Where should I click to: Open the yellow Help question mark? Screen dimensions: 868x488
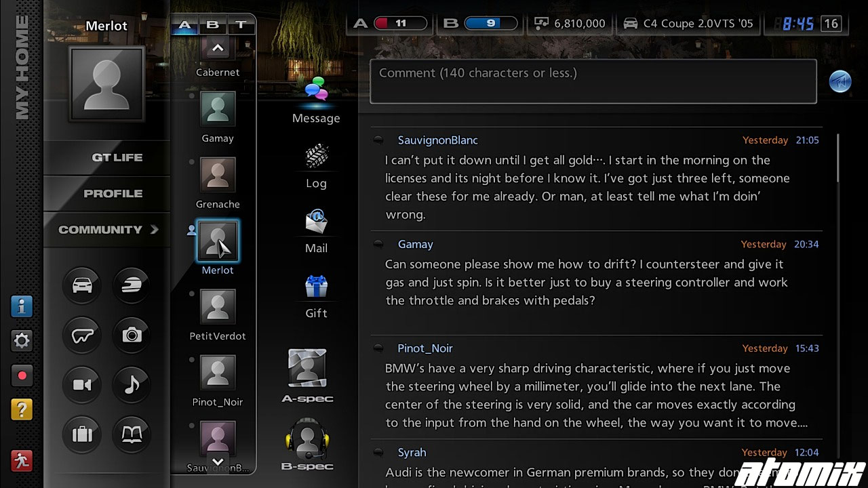pos(22,409)
